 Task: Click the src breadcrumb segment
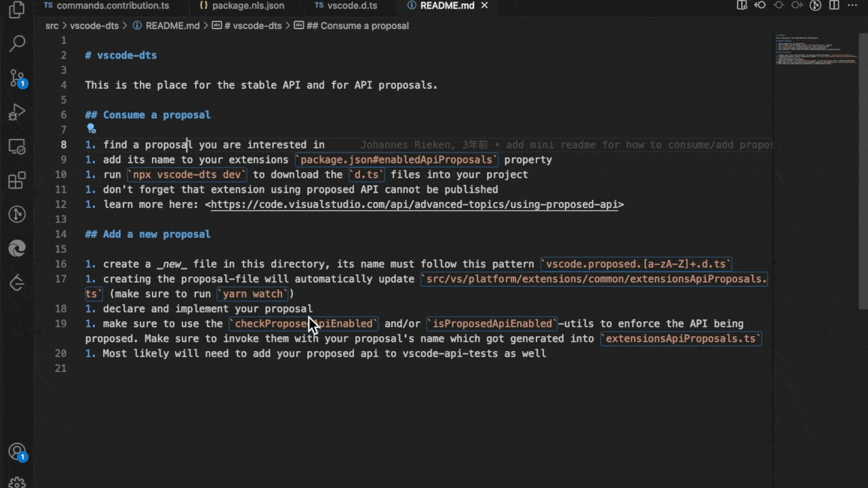pos(52,26)
